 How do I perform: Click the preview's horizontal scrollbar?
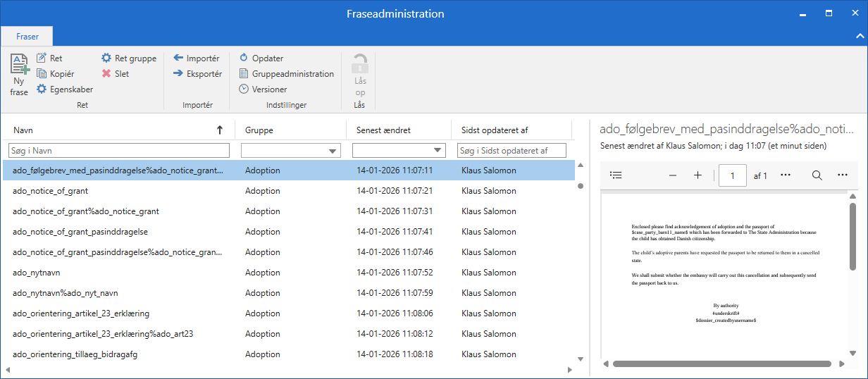(721, 364)
